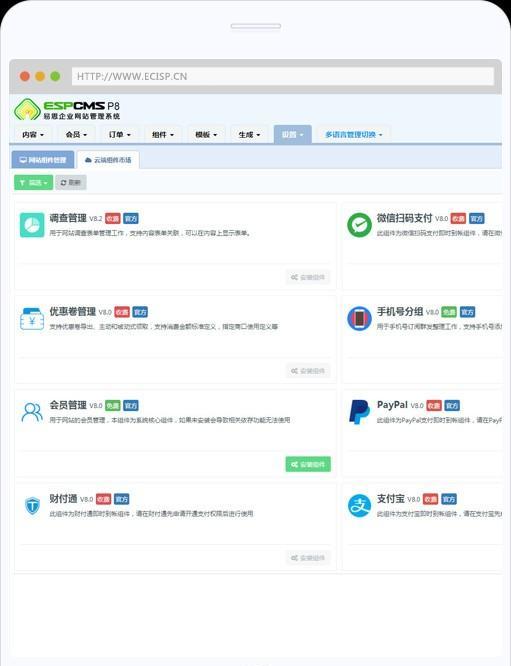Click the 优惠卷管理 title text
Screen dimensions: 511x666
(73, 312)
